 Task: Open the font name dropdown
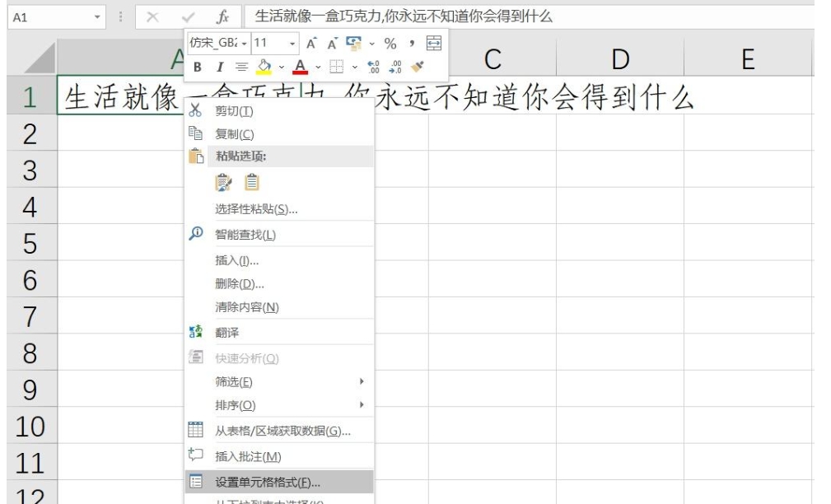(246, 43)
